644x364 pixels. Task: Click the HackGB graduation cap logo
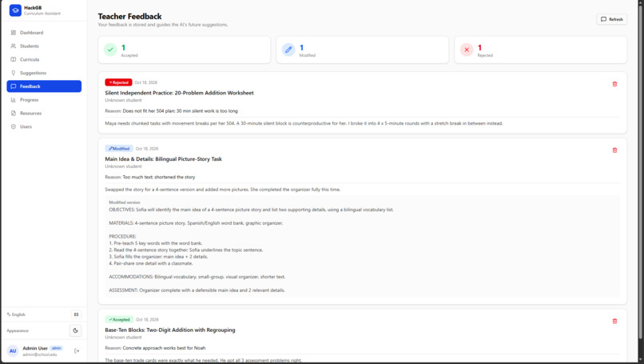tap(15, 10)
